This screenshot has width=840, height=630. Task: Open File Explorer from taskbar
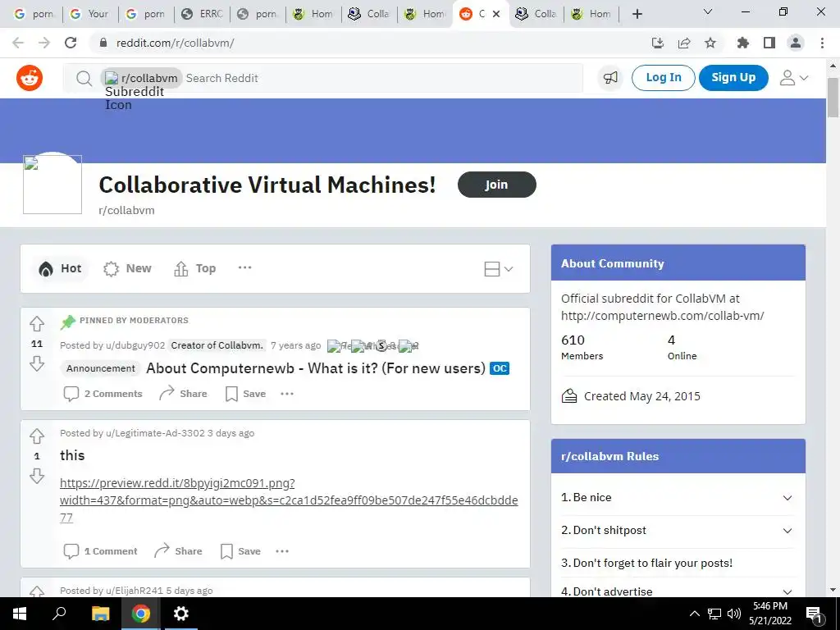pos(100,614)
